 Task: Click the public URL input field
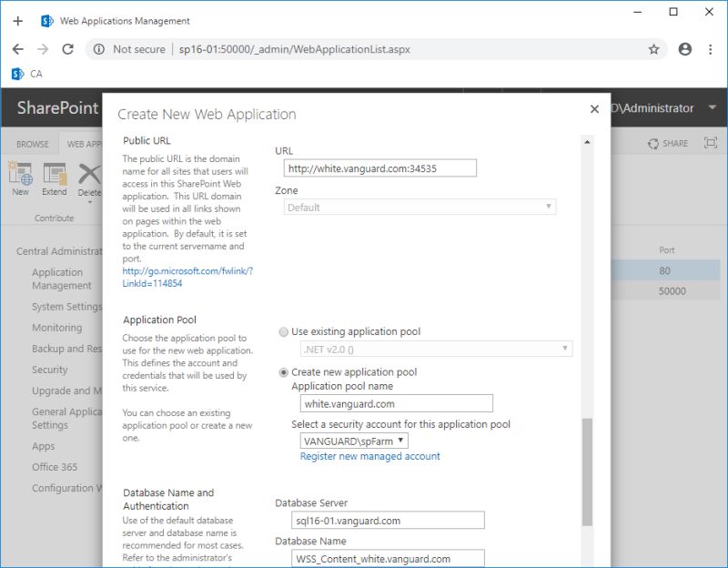[x=380, y=168]
